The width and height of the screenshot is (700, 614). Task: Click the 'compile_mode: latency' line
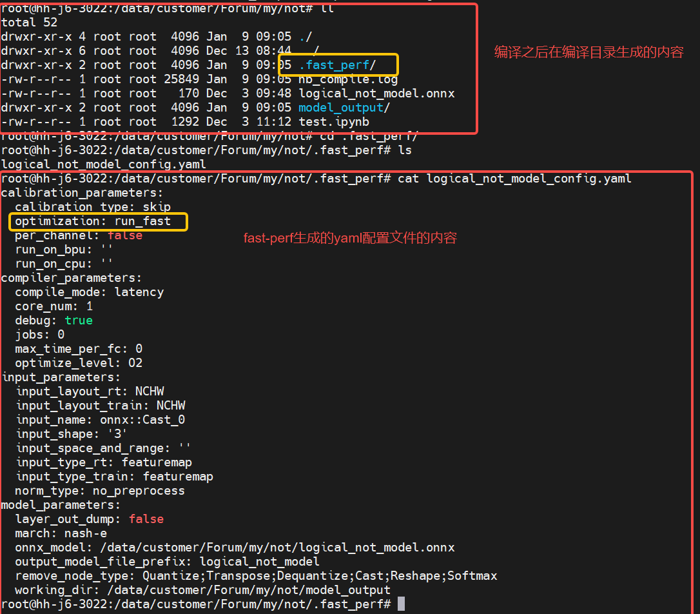point(90,292)
